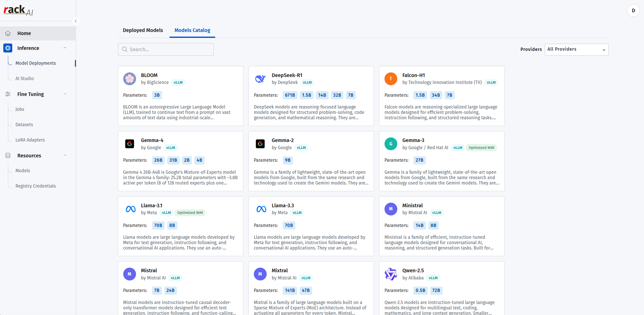Viewport: 644px width, 315px height.
Task: Select Gemma-4 31B parameter chip
Action: (173, 160)
